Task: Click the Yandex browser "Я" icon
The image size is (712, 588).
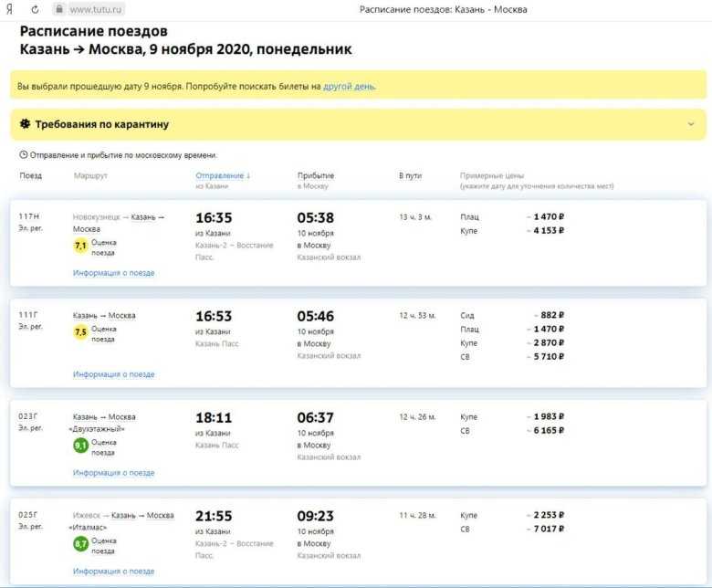Action: tap(11, 9)
